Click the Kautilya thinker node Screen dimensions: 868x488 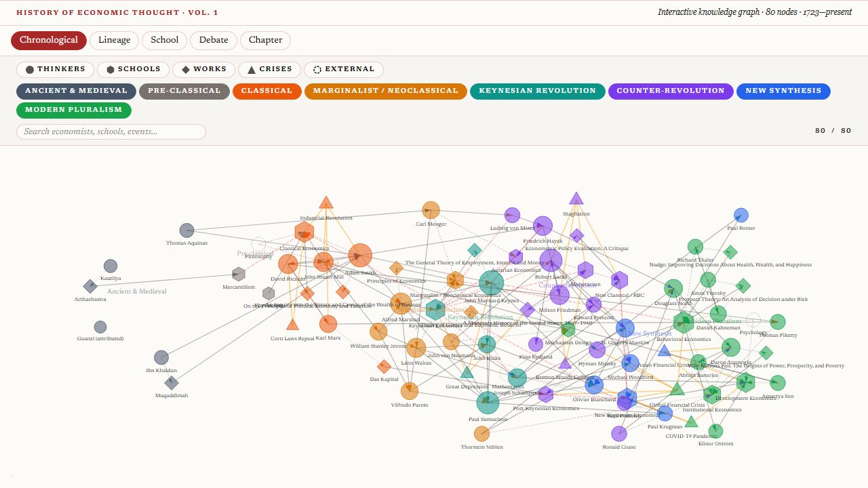coord(111,266)
